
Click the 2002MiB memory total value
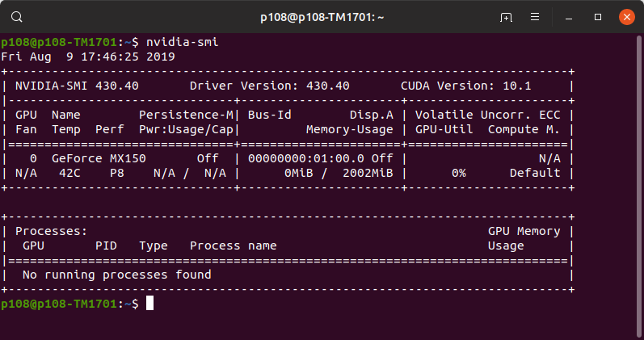pyautogui.click(x=368, y=173)
